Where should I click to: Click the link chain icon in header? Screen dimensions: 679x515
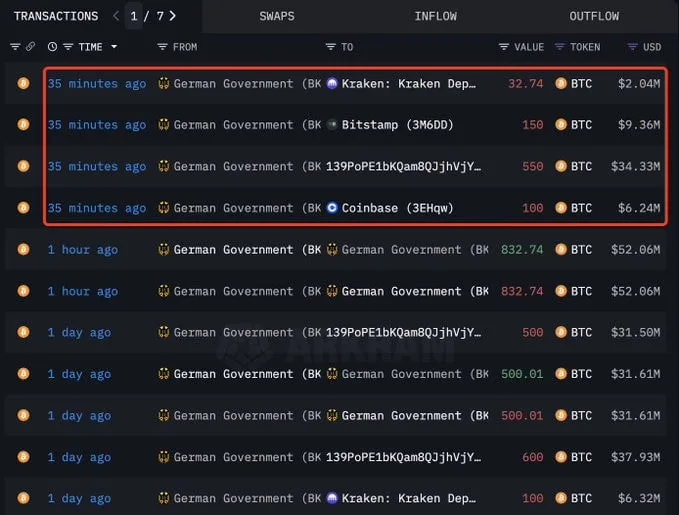pos(30,46)
